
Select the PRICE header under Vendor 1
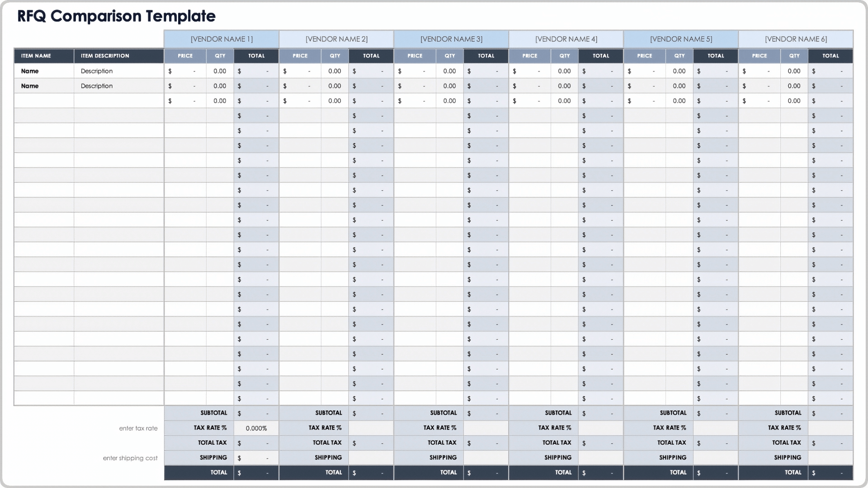point(185,56)
